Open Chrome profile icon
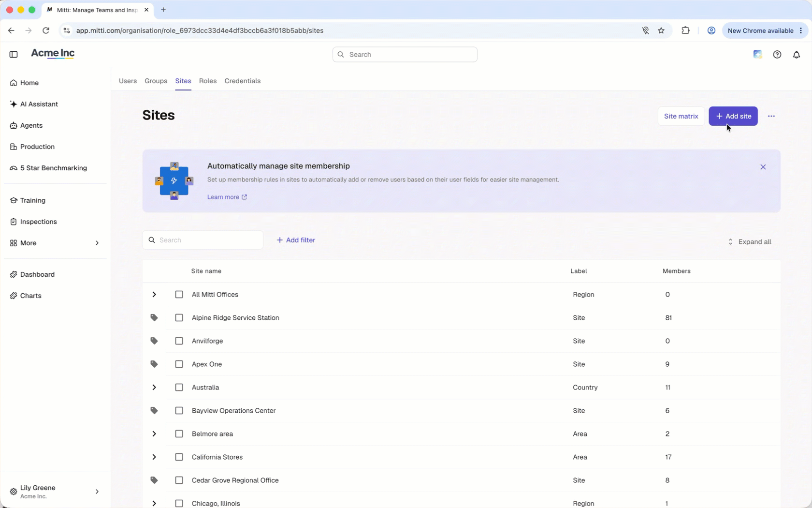Viewport: 812px width, 508px height. click(x=711, y=30)
